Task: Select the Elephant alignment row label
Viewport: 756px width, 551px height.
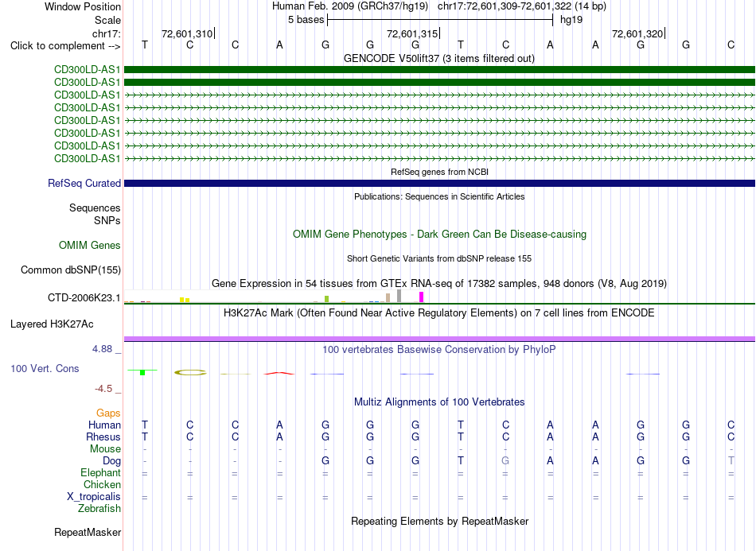Action: pos(100,472)
